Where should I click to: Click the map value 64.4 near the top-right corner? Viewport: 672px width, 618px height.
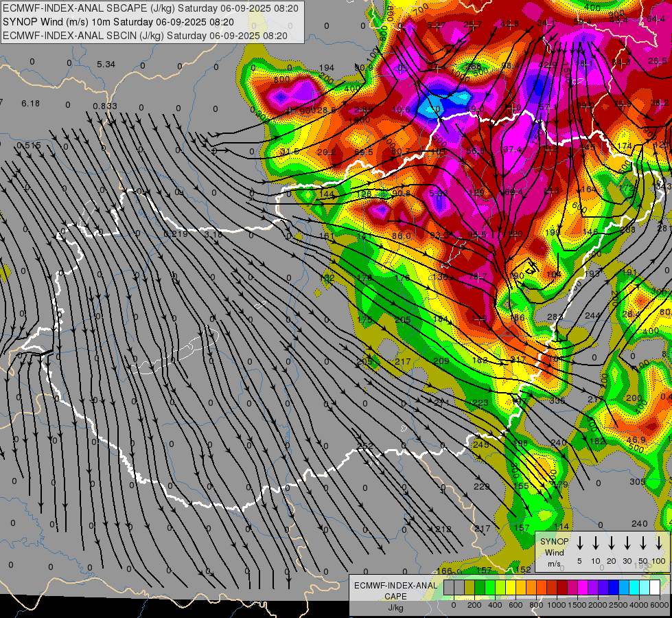coord(656,19)
